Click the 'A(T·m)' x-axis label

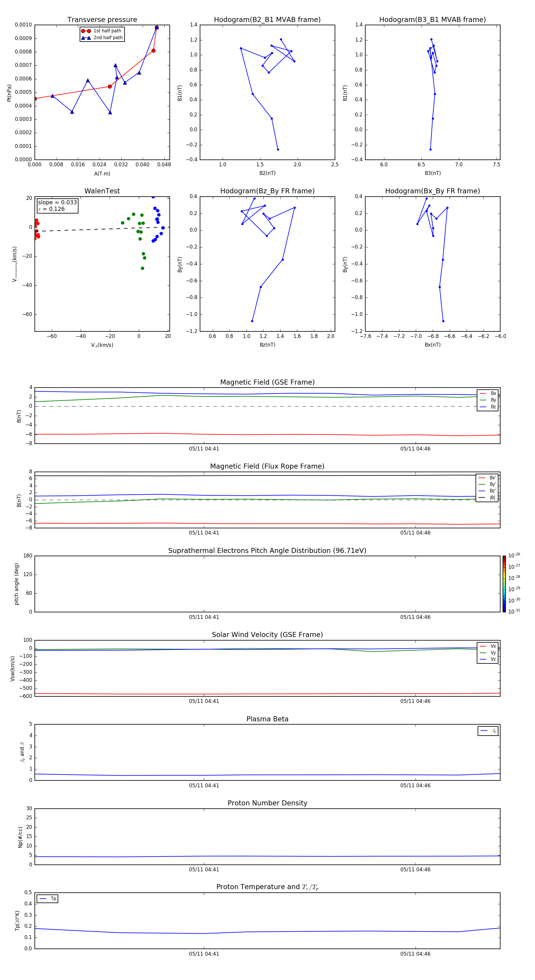point(102,174)
